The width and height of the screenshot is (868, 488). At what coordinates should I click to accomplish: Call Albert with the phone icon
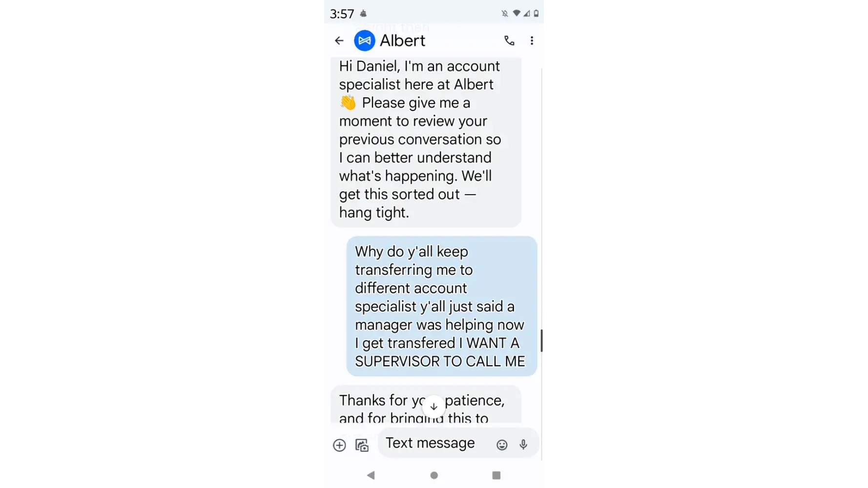coord(509,41)
